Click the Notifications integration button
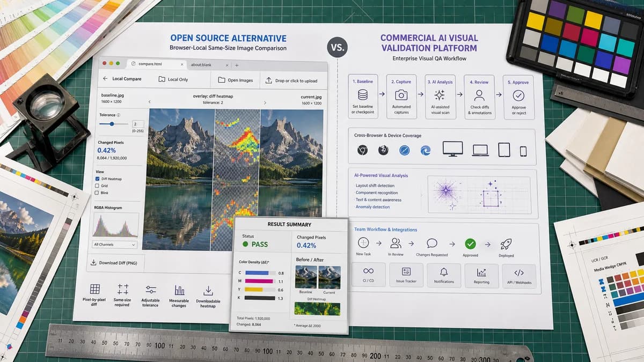 (x=444, y=276)
